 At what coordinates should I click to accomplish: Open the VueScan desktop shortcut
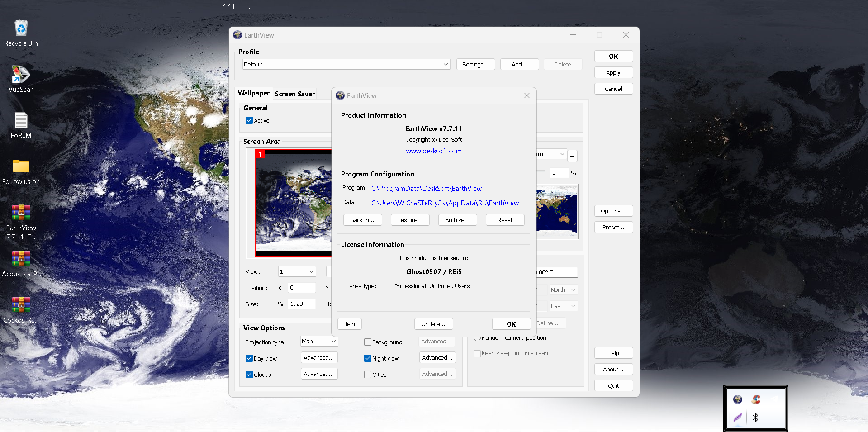pos(21,79)
